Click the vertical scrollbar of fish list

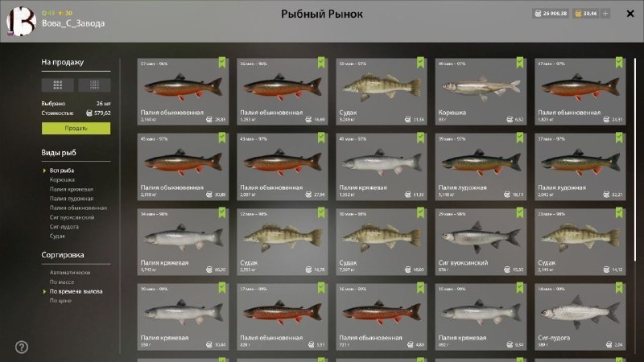[x=635, y=159]
